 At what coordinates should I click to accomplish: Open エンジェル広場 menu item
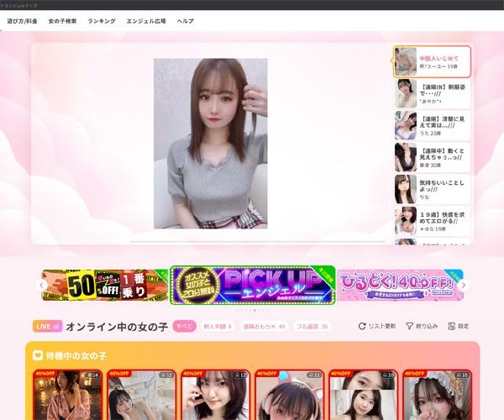[146, 21]
